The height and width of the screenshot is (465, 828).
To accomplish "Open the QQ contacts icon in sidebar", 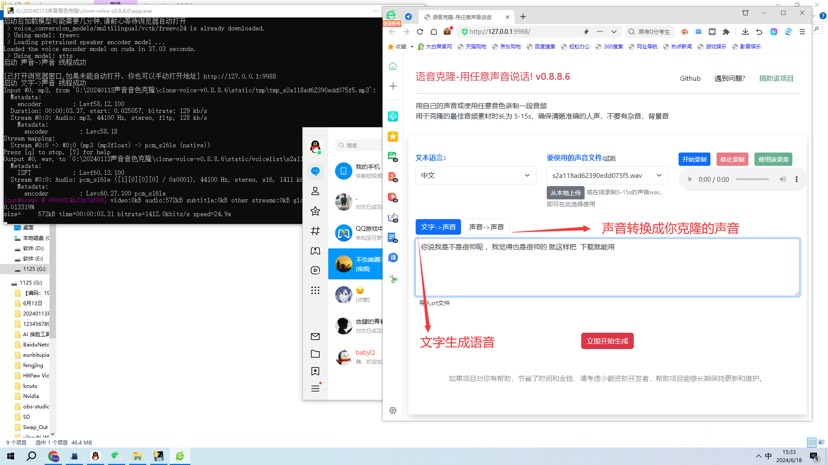I will point(315,191).
